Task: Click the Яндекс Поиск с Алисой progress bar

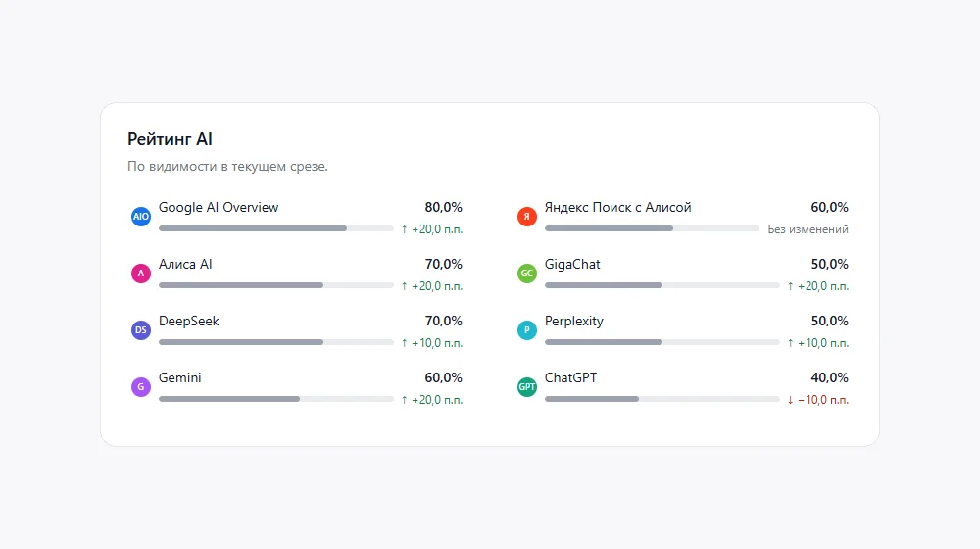Action: pyautogui.click(x=652, y=228)
